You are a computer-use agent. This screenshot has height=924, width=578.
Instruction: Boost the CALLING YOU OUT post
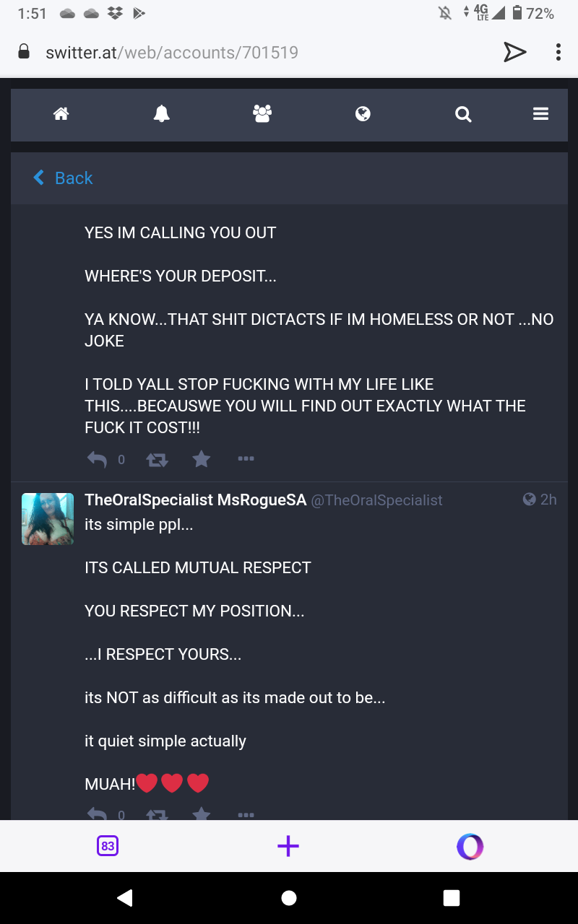coord(157,459)
